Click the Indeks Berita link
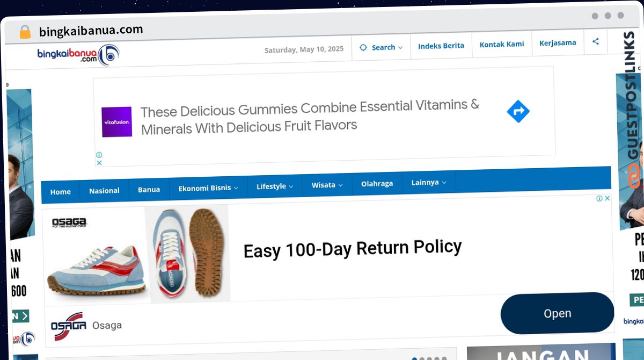The width and height of the screenshot is (644, 360). pyautogui.click(x=441, y=46)
